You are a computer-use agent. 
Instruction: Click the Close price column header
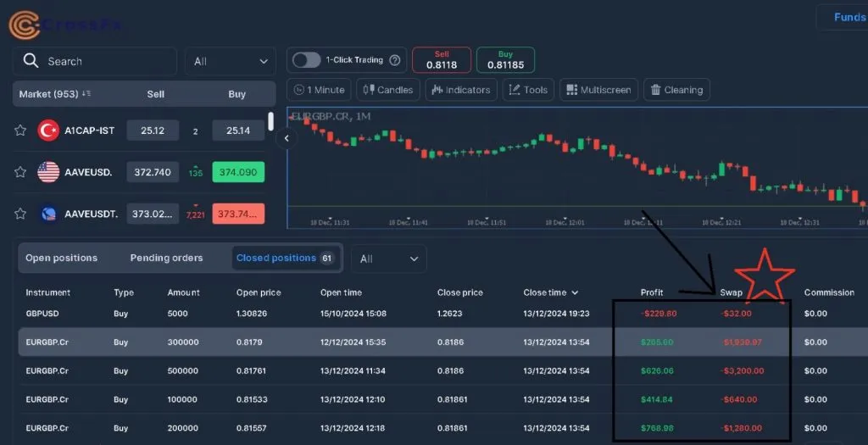[460, 292]
